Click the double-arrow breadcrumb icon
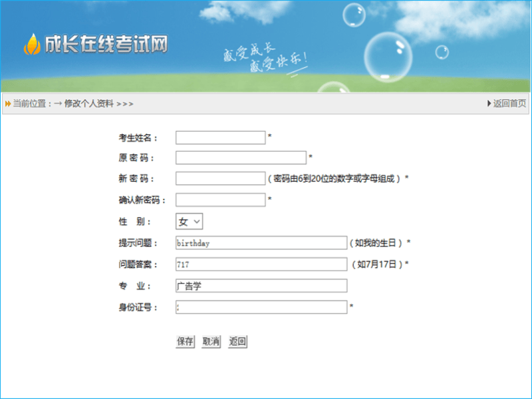This screenshot has height=399, width=532. point(7,103)
